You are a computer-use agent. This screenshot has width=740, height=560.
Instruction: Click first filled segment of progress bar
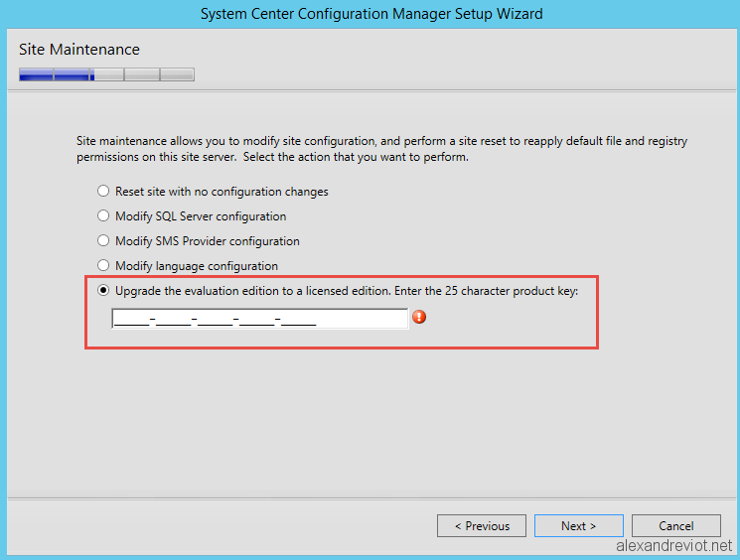tap(37, 74)
